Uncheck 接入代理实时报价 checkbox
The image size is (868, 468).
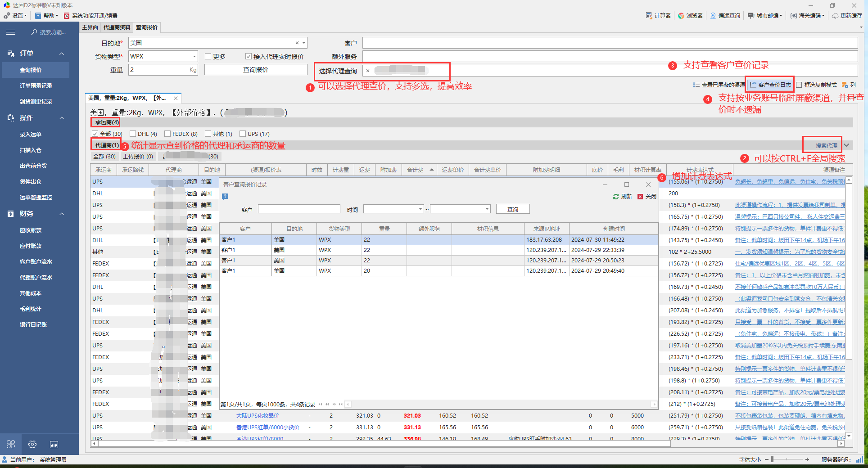[x=249, y=56]
